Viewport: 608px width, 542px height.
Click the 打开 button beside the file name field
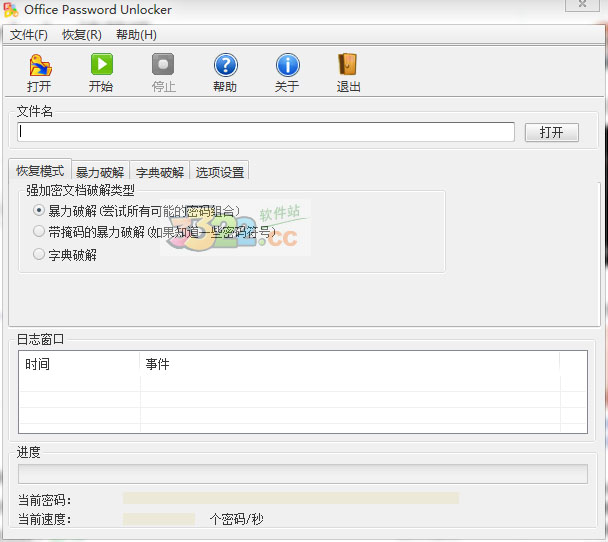tap(551, 133)
